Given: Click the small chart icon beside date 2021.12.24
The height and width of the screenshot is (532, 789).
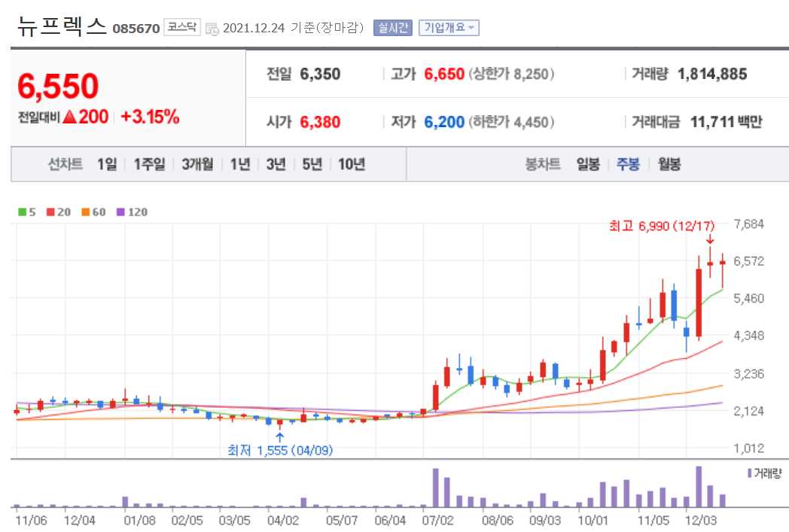Looking at the screenshot, I should tap(211, 28).
